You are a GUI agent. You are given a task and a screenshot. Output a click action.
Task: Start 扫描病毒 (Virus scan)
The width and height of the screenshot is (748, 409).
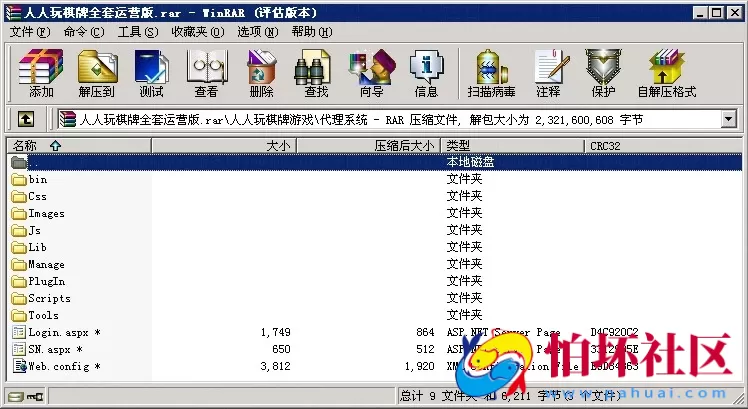(491, 73)
